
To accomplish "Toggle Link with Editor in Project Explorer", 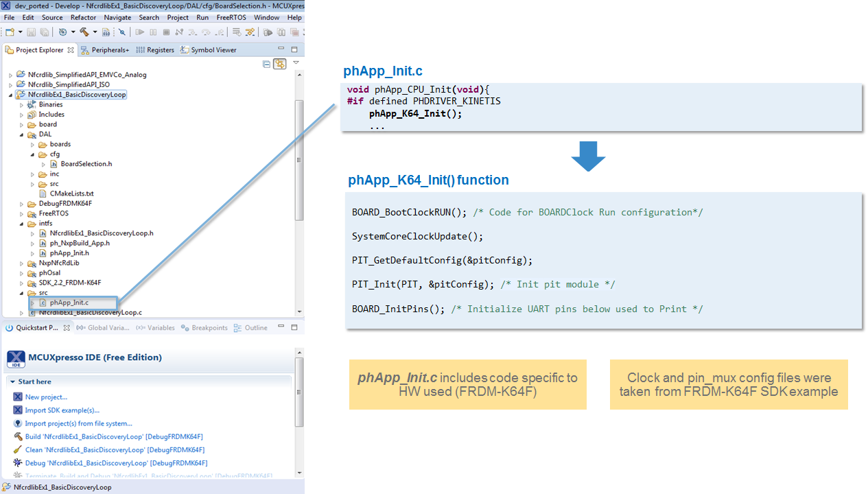I will click(x=279, y=64).
